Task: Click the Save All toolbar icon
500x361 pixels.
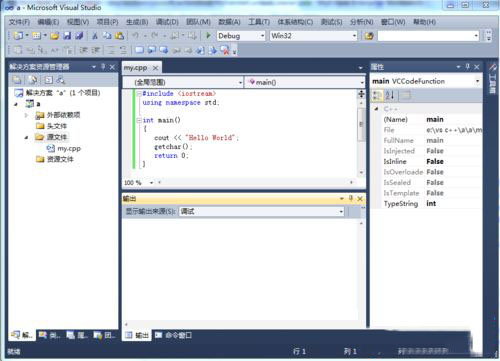Action: (x=79, y=36)
